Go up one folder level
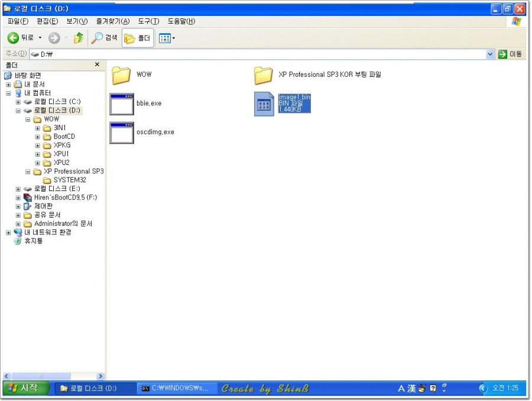This screenshot has width=532, height=401. 79,38
